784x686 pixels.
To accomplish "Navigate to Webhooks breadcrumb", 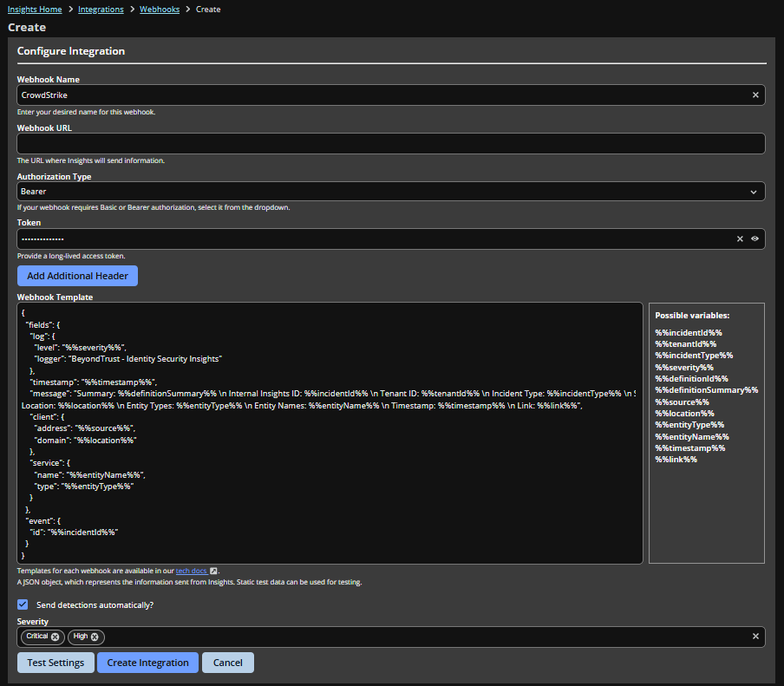I will click(160, 10).
